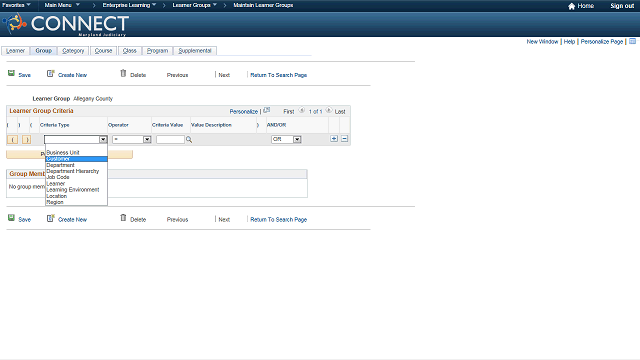Click the Save disk icon in lower toolbar
This screenshot has width=640, height=360.
point(11,218)
